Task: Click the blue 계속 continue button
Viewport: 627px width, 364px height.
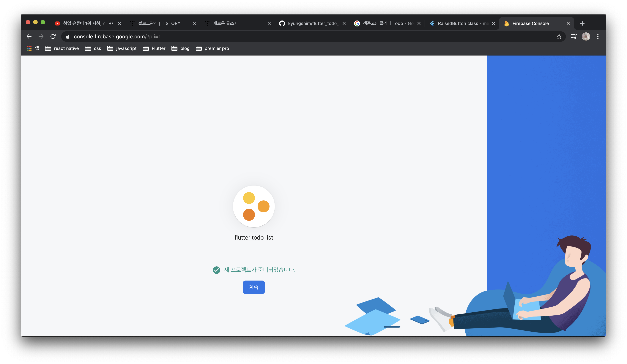Action: [253, 287]
